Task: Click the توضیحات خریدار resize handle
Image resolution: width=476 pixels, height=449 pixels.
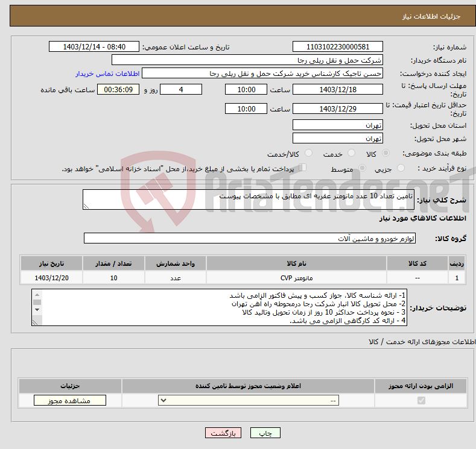Action: coord(35,322)
